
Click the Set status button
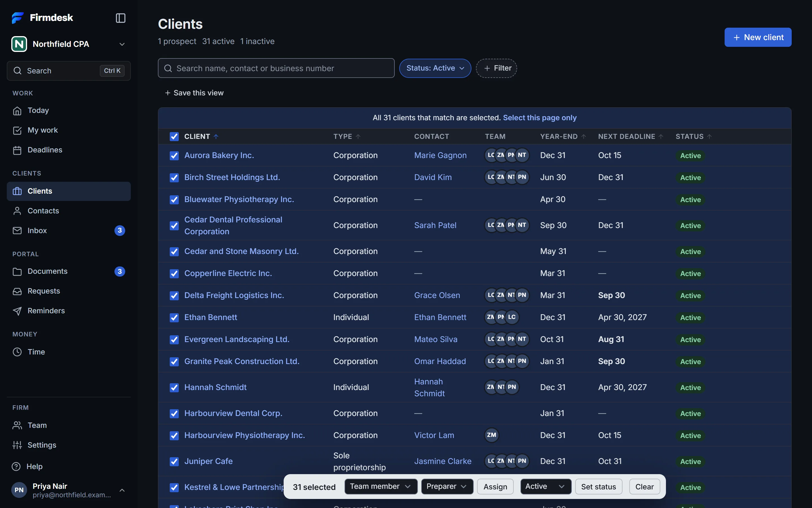point(599,487)
